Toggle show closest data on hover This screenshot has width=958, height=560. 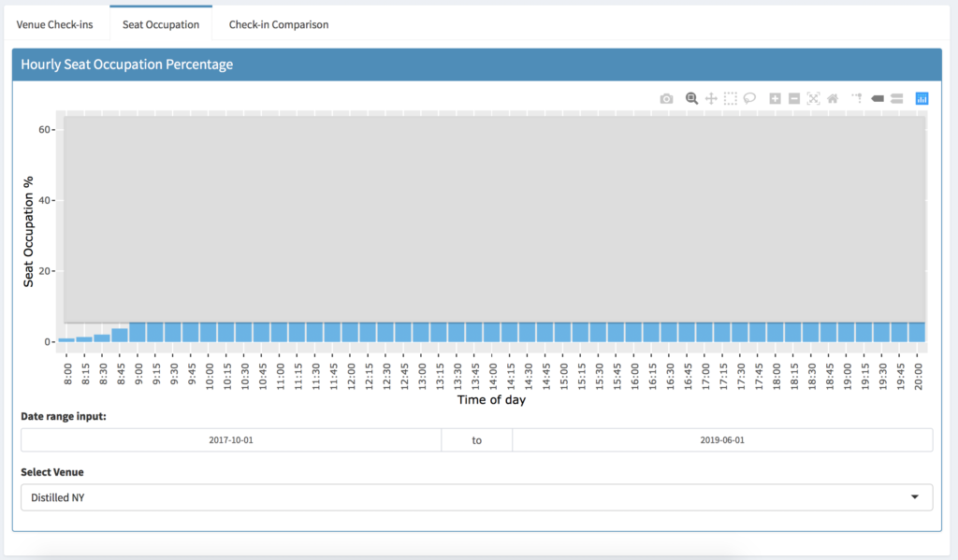tap(878, 98)
